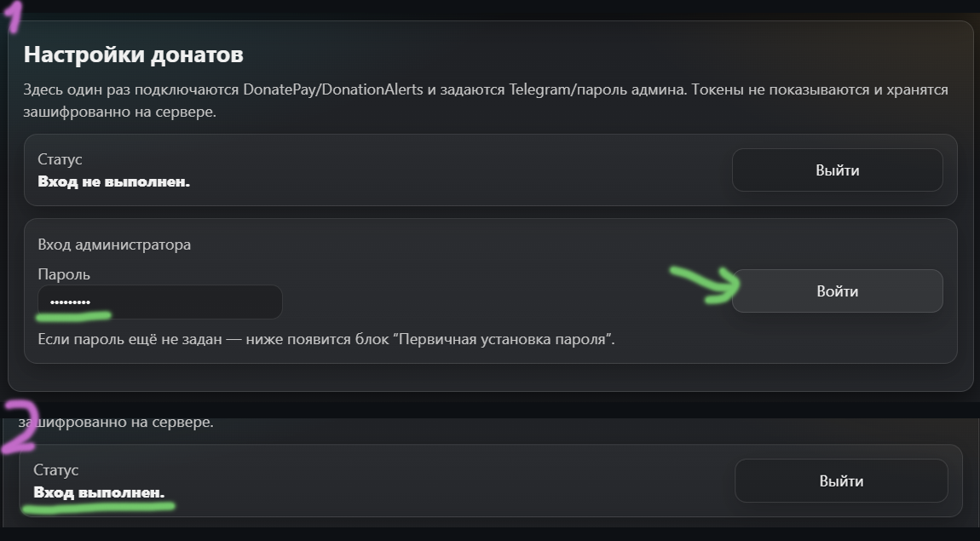The height and width of the screenshot is (541, 980).
Task: Click the hint about 'Первичная установка пароля'
Action: point(326,339)
